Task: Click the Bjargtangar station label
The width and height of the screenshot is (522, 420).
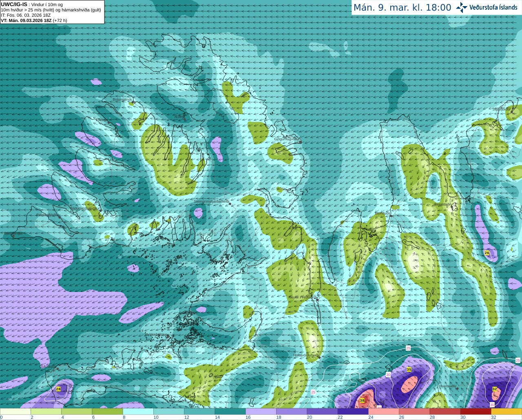Action: (x=13, y=233)
